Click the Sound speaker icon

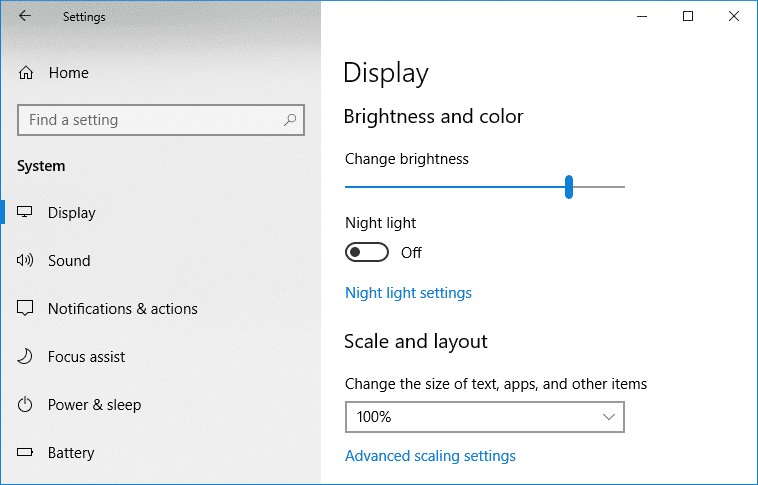(26, 261)
